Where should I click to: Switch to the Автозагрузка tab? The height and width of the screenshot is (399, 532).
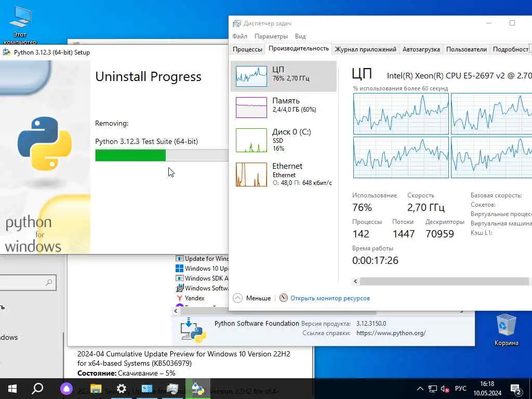pos(421,49)
